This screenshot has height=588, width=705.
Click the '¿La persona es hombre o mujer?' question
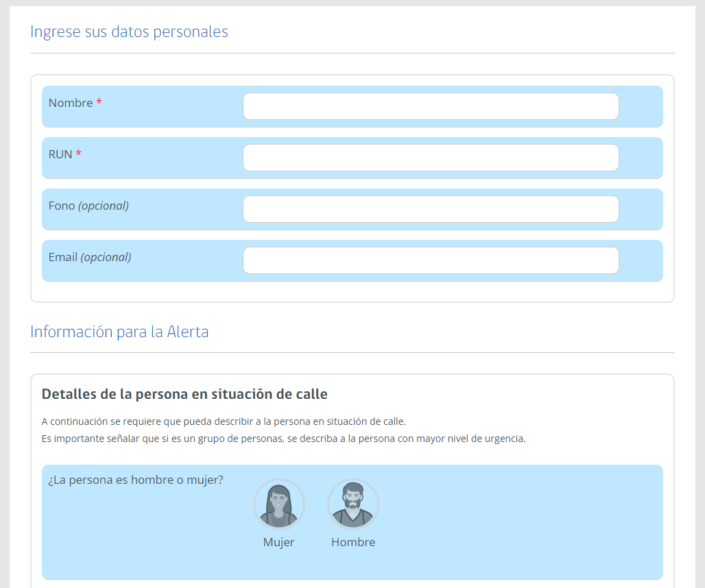(x=136, y=480)
